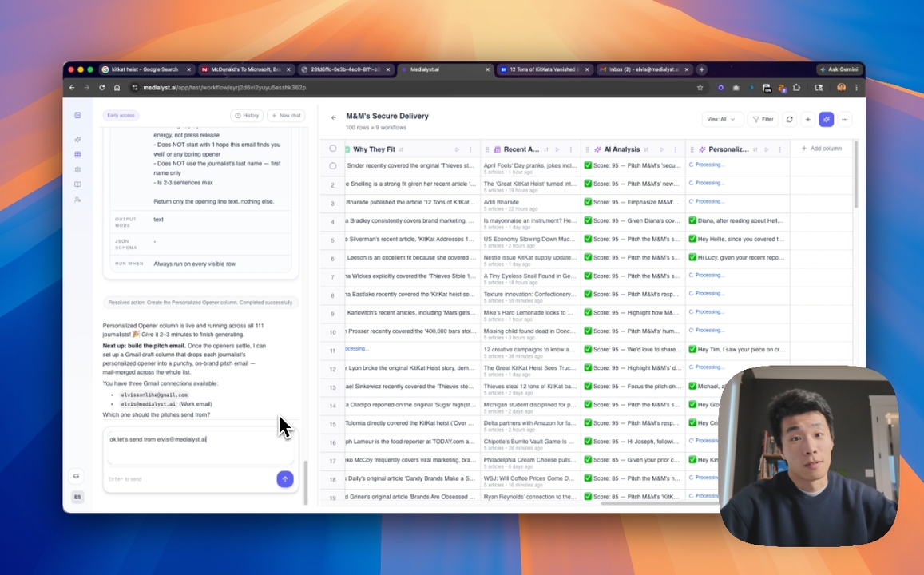Open the AI Analysis column options menu
This screenshot has width=924, height=575.
tap(676, 149)
